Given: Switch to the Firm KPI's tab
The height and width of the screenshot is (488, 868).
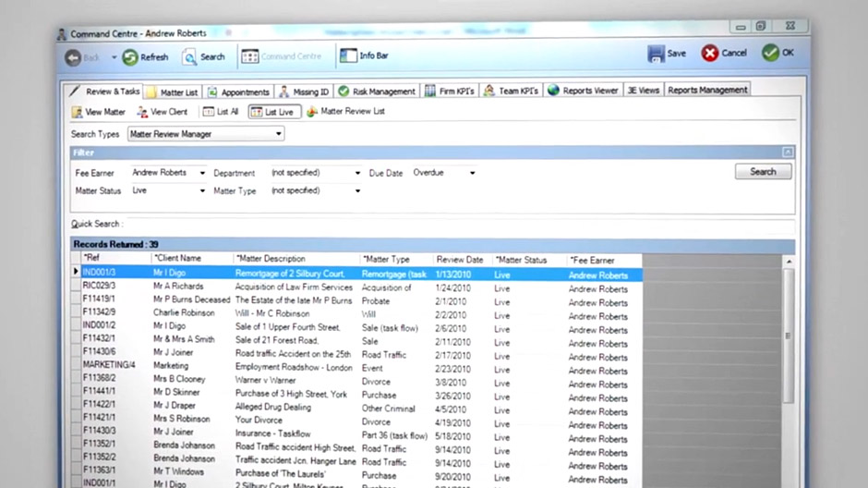Looking at the screenshot, I should point(450,91).
